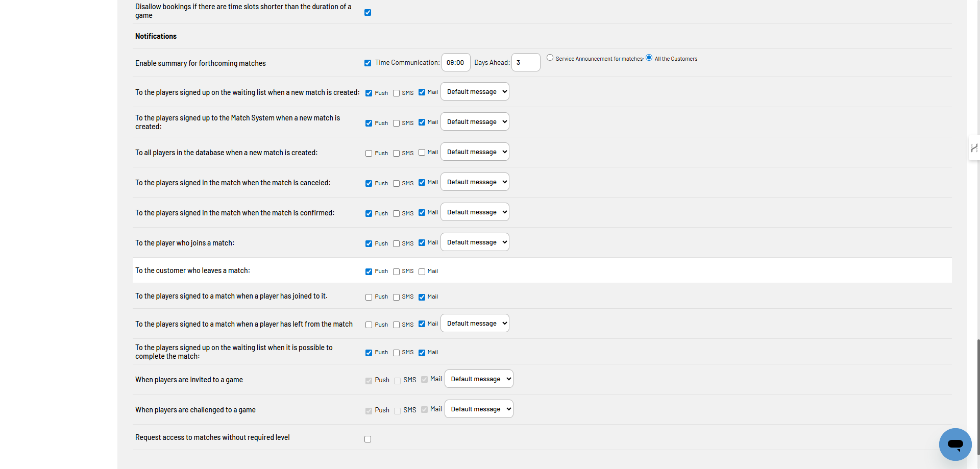
Task: Disable Push for customer who leaves a match
Action: click(x=369, y=271)
